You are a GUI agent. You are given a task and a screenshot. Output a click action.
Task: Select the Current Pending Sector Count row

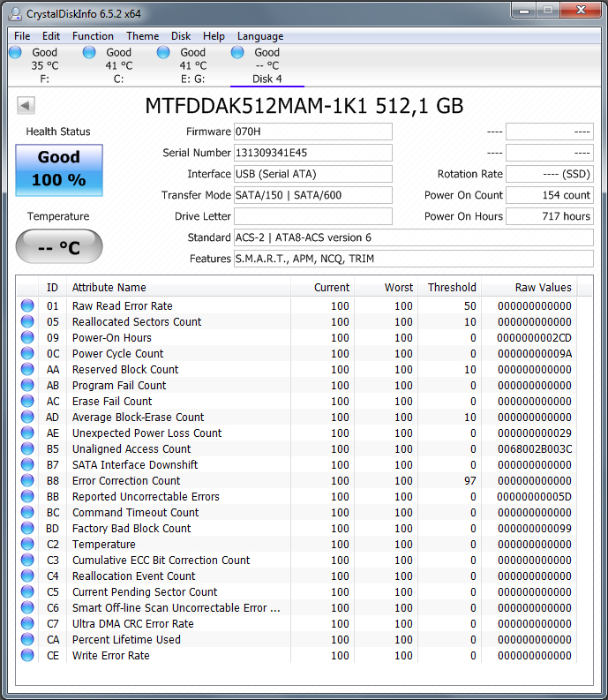pos(296,591)
